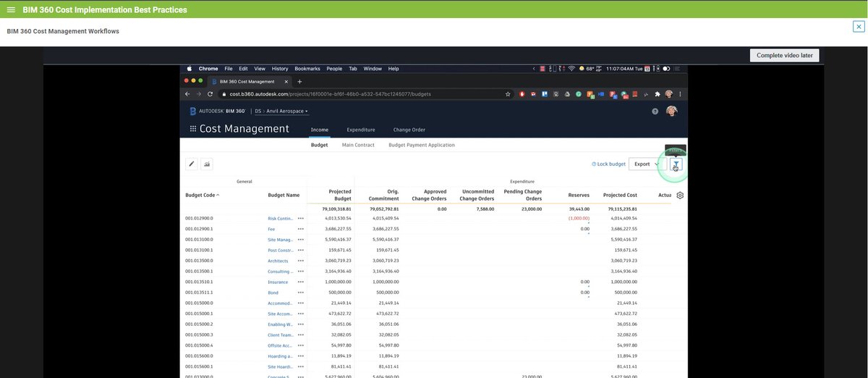Viewport: 868px width, 378px height.
Task: Open the hamburger menu in the course header
Action: pyautogui.click(x=11, y=9)
